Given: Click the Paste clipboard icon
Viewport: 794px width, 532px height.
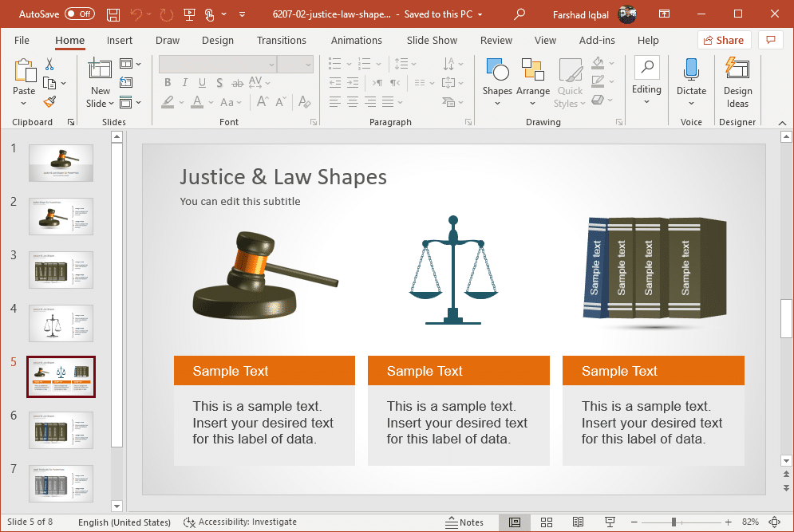Looking at the screenshot, I should click(x=24, y=72).
